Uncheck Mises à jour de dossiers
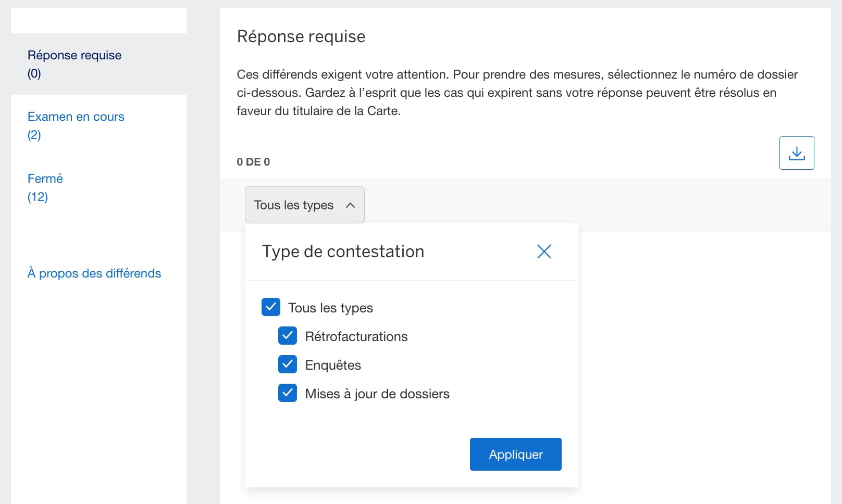Viewport: 842px width, 504px height. coord(287,393)
